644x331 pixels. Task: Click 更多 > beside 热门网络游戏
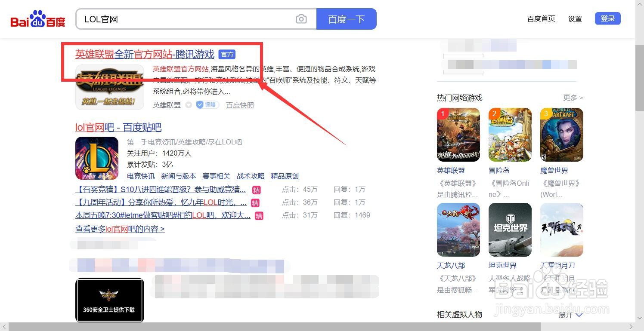(x=573, y=98)
